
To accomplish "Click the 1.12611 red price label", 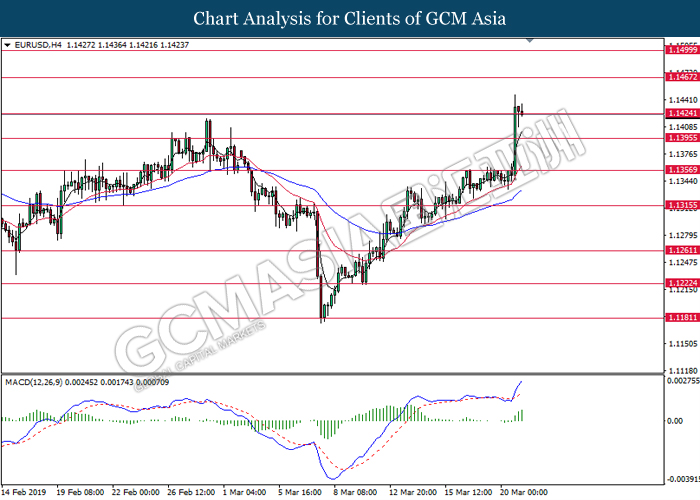I will [682, 251].
